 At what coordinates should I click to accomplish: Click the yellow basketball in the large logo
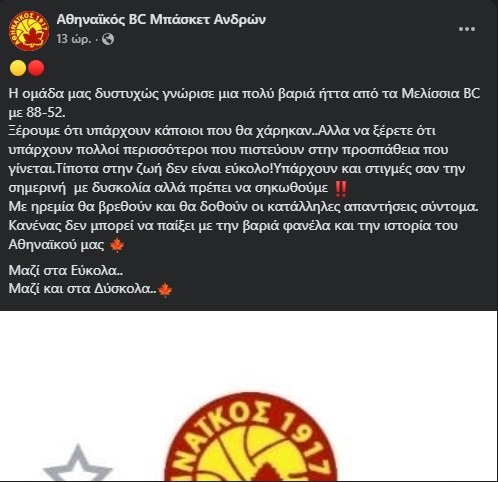point(248,455)
